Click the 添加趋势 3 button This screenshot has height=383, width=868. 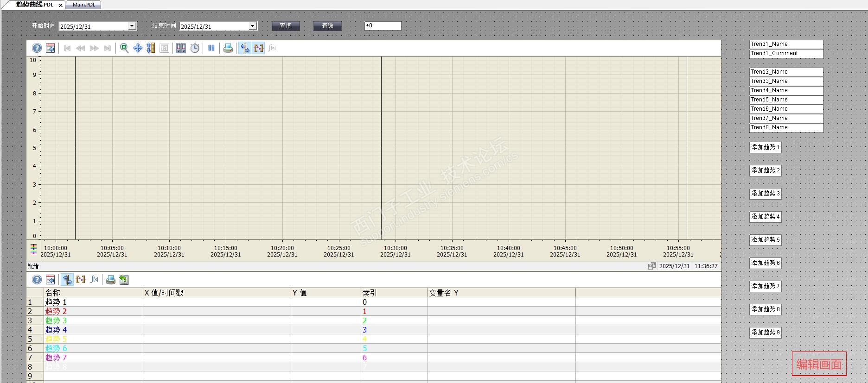pyautogui.click(x=766, y=194)
